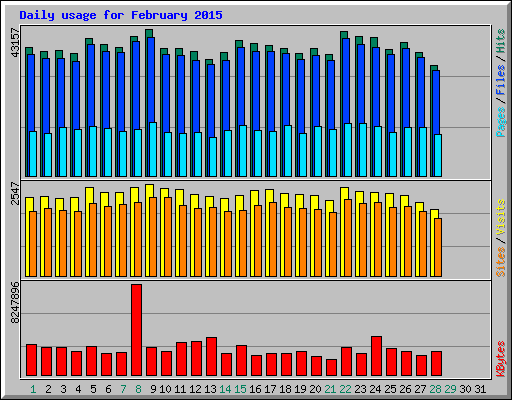The height and width of the screenshot is (400, 512).
Task: Click the 'Pages' legend label
Action: point(501,122)
